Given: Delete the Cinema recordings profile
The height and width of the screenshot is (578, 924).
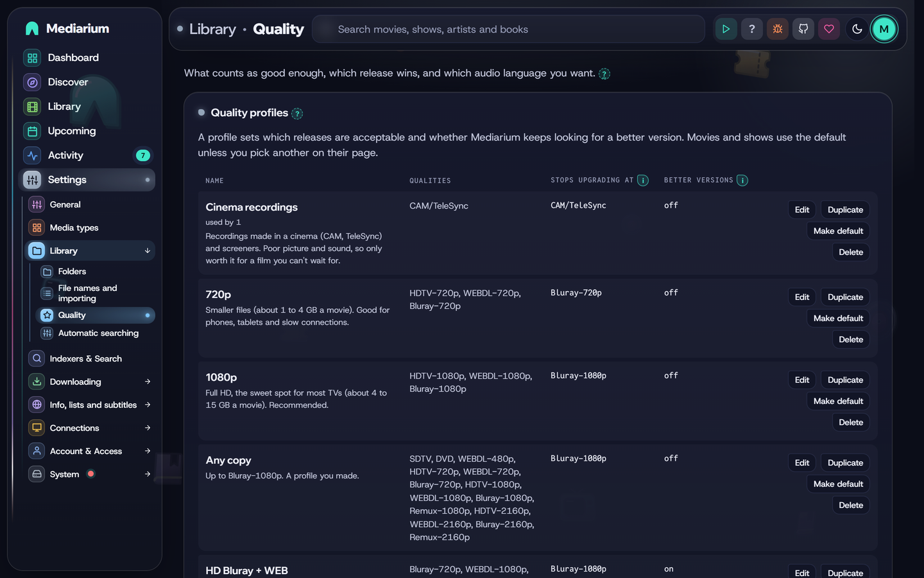Looking at the screenshot, I should [851, 252].
